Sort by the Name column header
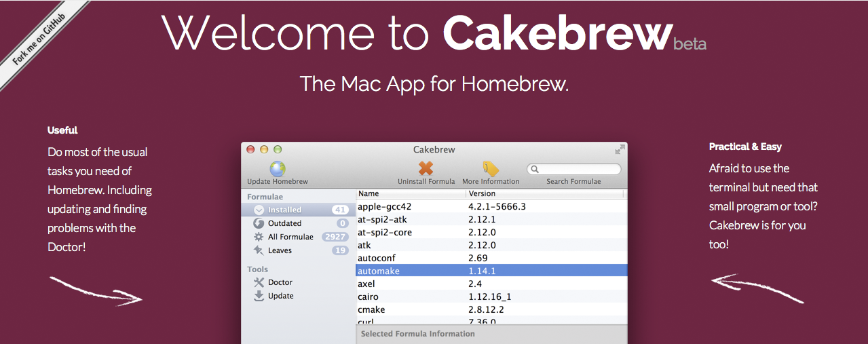868x344 pixels. coord(411,194)
